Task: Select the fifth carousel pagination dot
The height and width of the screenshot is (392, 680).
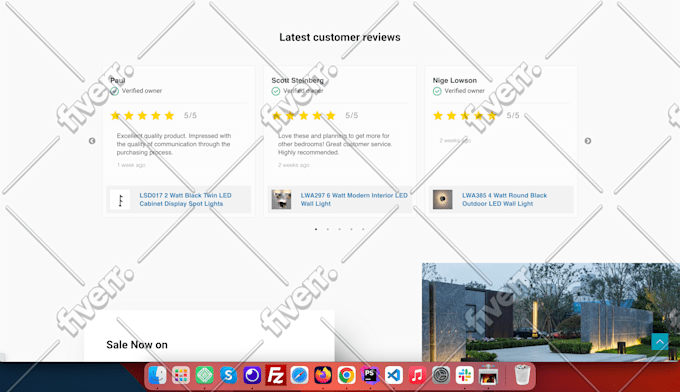Action: pyautogui.click(x=363, y=229)
